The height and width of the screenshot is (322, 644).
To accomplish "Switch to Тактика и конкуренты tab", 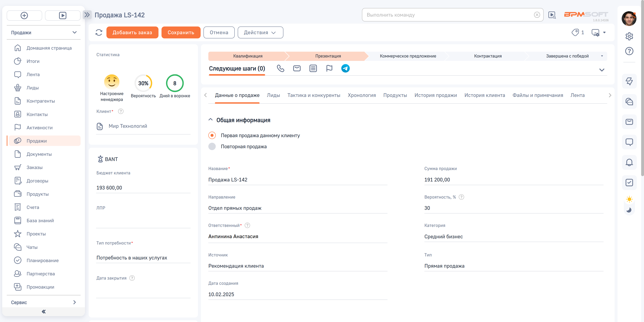I will pos(314,95).
